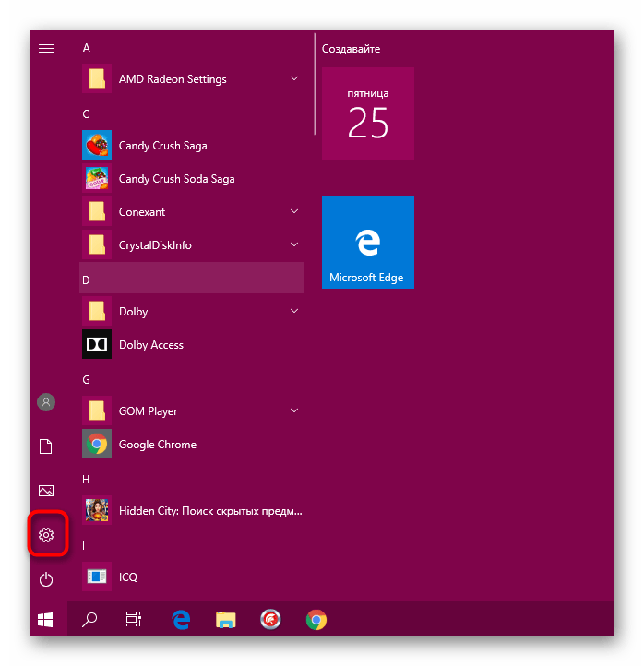Open the Documents sidebar icon
644x666 pixels.
point(46,446)
